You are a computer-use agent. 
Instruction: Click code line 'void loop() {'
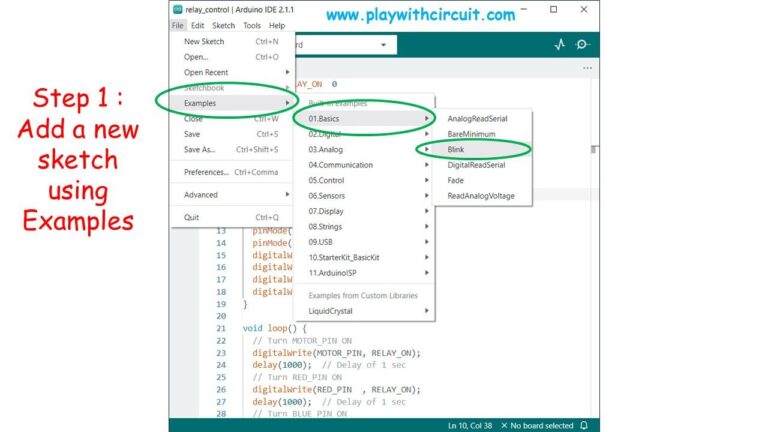tap(274, 329)
